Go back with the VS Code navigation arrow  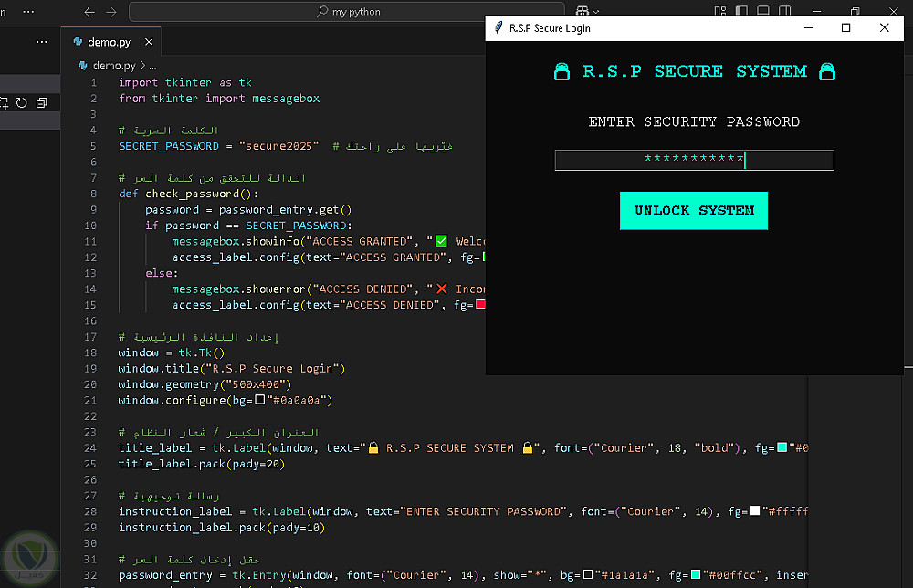89,12
